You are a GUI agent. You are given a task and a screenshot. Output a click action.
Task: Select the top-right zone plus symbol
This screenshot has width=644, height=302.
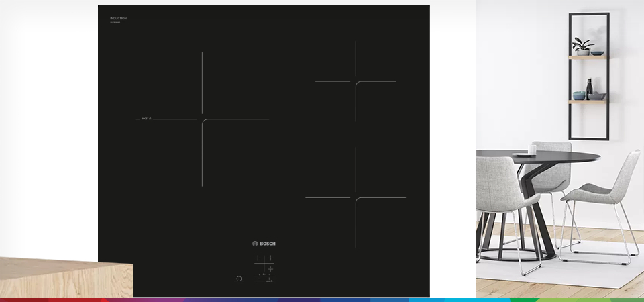[x=270, y=258]
